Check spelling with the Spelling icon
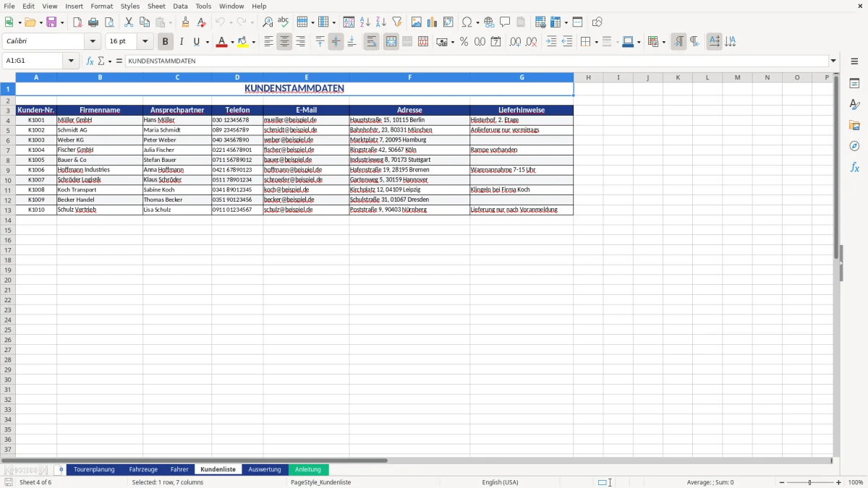This screenshot has height=488, width=868. (283, 22)
